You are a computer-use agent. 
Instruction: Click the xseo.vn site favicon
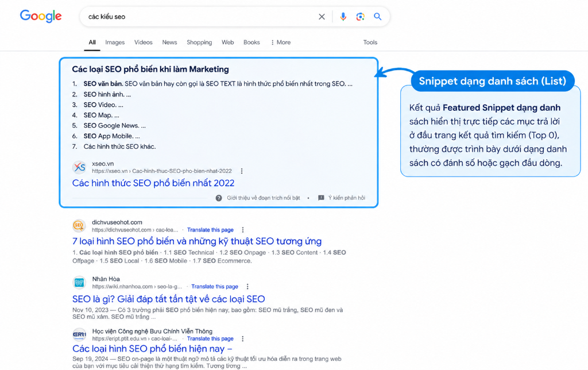pos(79,167)
